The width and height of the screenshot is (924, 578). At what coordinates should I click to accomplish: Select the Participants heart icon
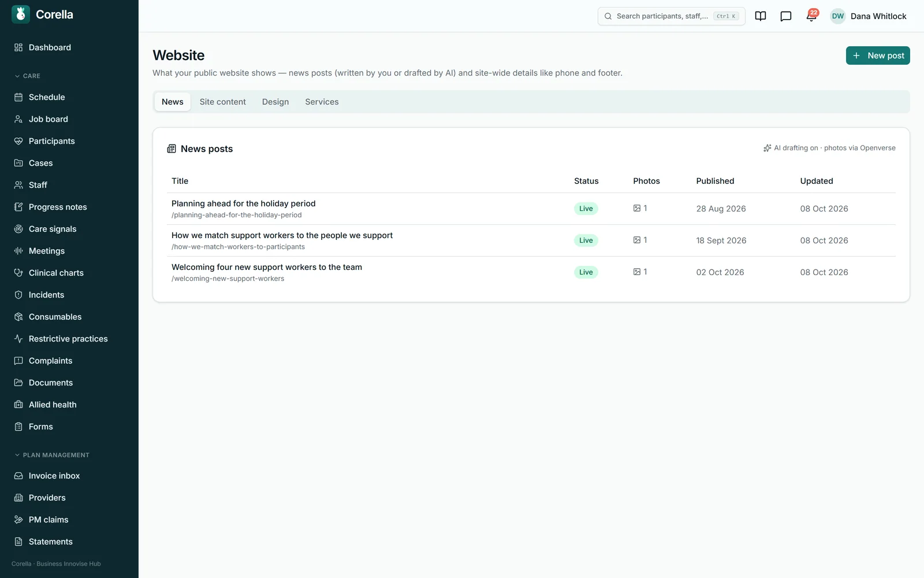click(x=18, y=141)
